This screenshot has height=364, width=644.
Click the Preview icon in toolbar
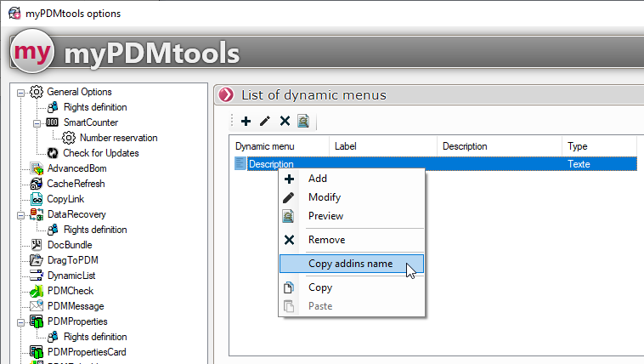coord(303,122)
